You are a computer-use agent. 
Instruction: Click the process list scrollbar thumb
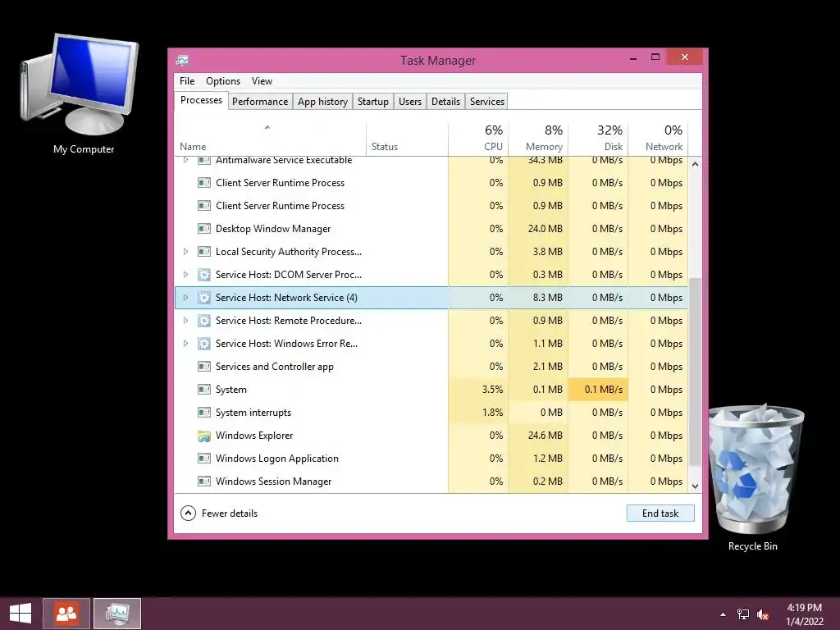pos(695,372)
